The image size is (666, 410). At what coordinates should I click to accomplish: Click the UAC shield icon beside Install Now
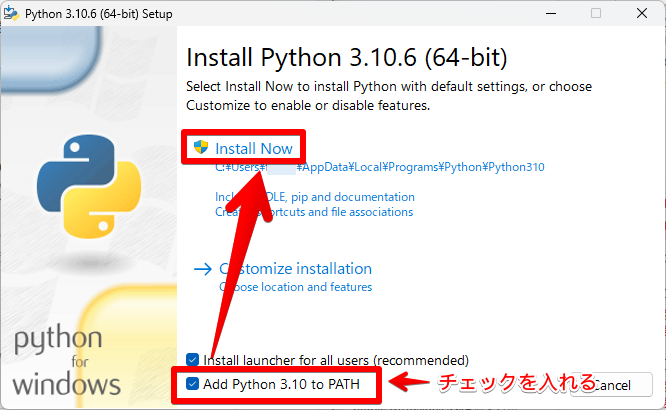[200, 147]
